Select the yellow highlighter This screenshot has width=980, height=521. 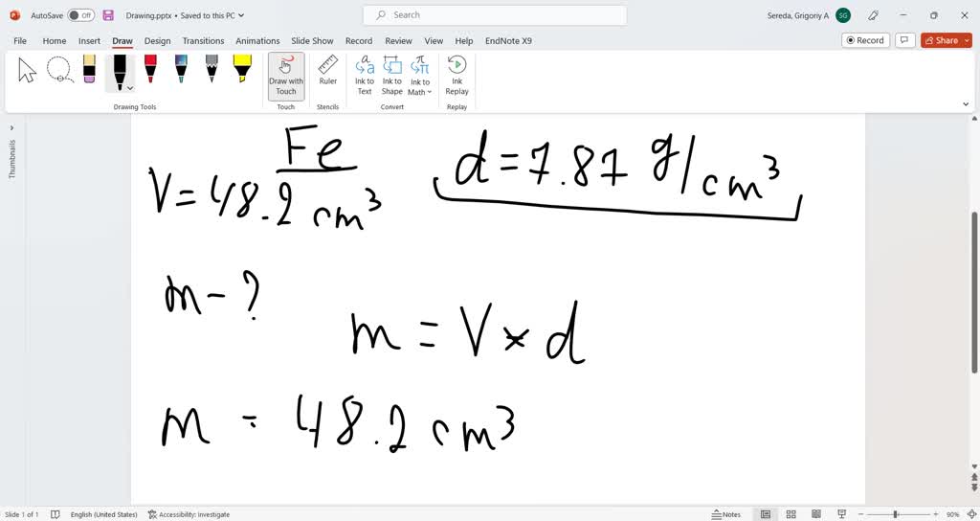pyautogui.click(x=242, y=69)
